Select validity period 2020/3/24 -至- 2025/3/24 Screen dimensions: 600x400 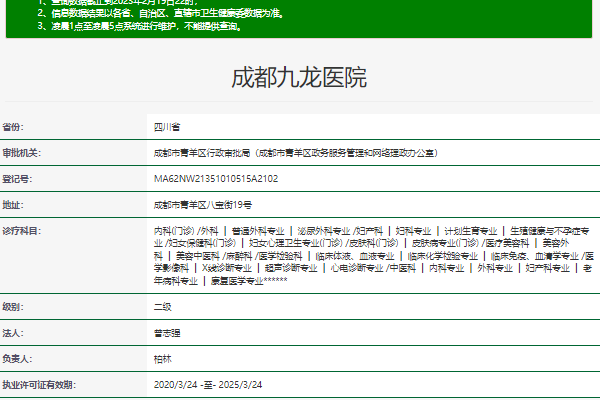point(208,385)
